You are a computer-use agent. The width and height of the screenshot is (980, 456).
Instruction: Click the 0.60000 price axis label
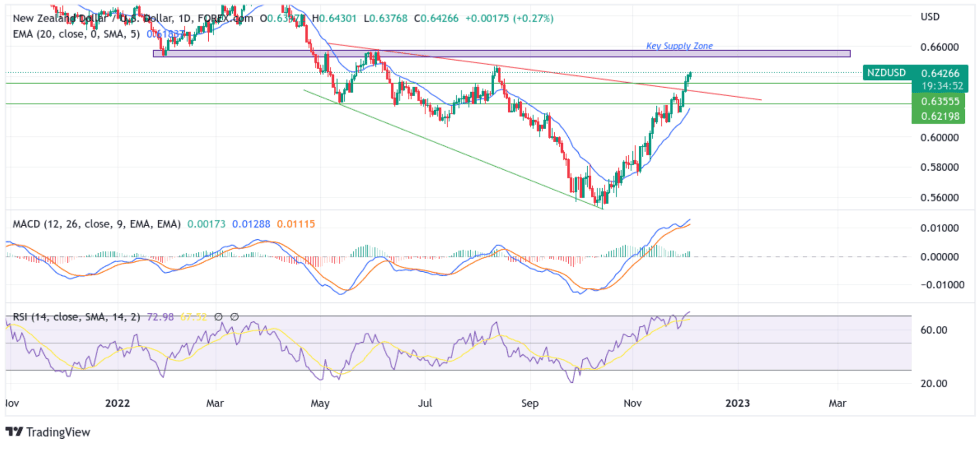click(940, 137)
